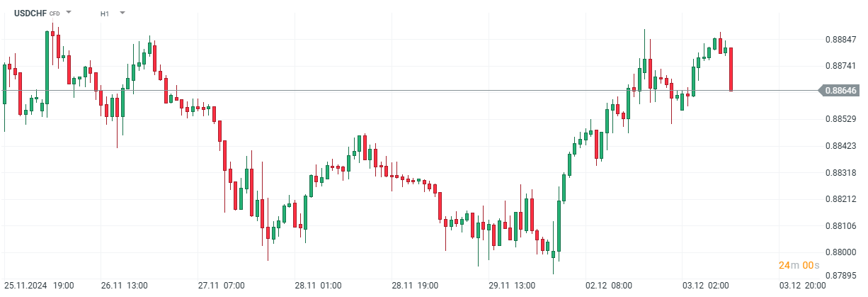The height and width of the screenshot is (297, 868).
Task: Click the 27.11 07:00 time label
Action: click(x=221, y=286)
